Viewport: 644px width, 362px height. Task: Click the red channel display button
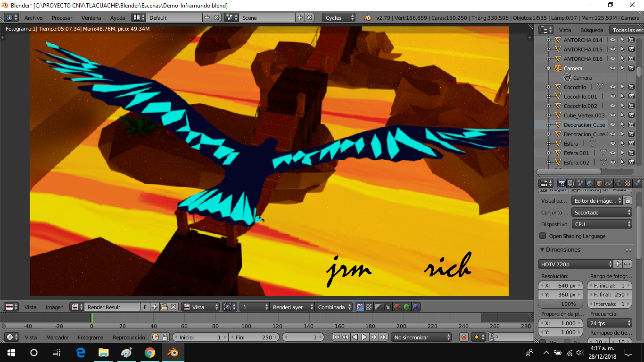click(x=397, y=307)
